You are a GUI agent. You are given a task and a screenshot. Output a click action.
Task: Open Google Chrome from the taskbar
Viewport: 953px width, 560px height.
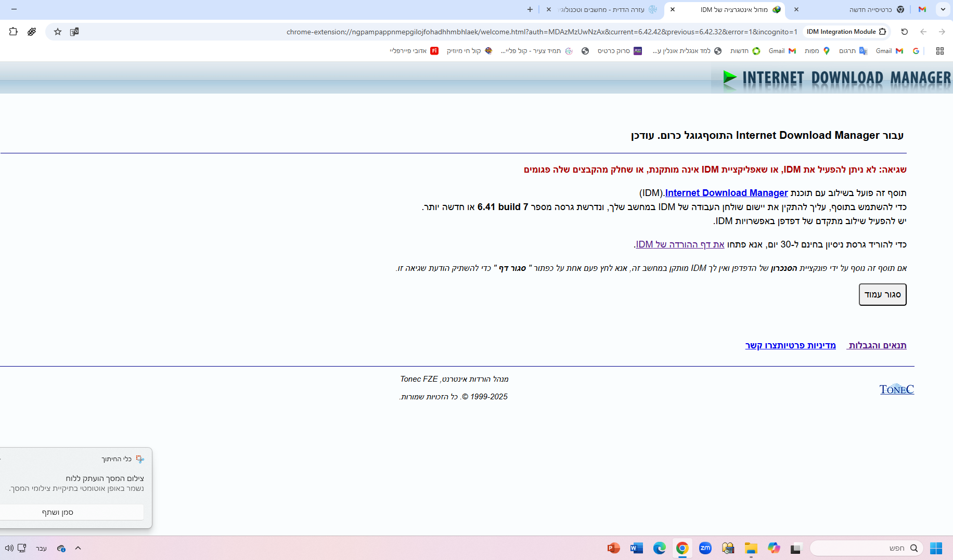pyautogui.click(x=682, y=548)
